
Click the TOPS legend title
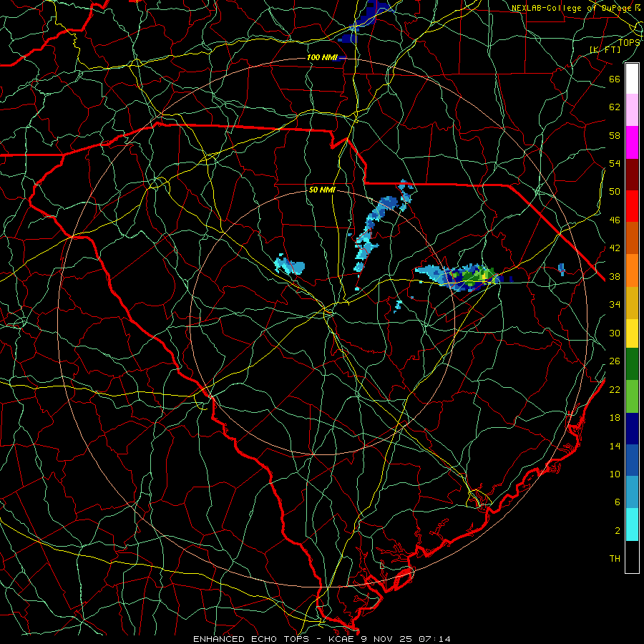tap(629, 42)
